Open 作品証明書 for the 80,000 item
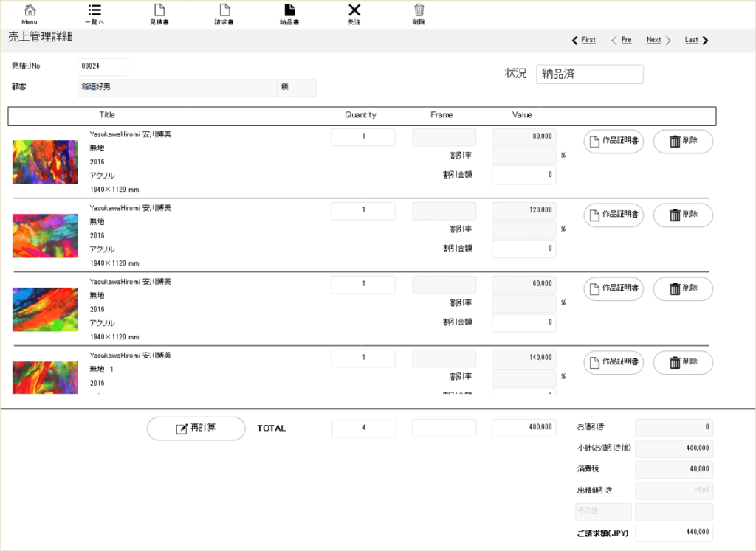The image size is (756, 551). (x=614, y=142)
